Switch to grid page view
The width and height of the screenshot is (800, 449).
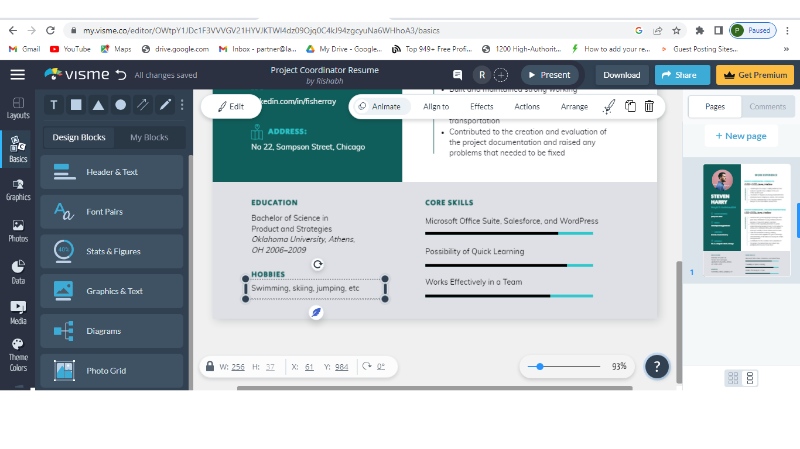[x=733, y=377]
